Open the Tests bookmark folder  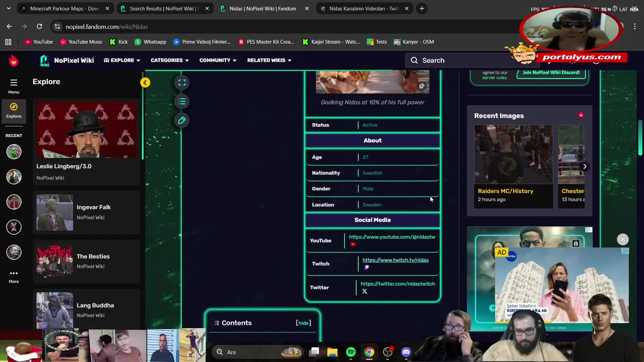377,42
